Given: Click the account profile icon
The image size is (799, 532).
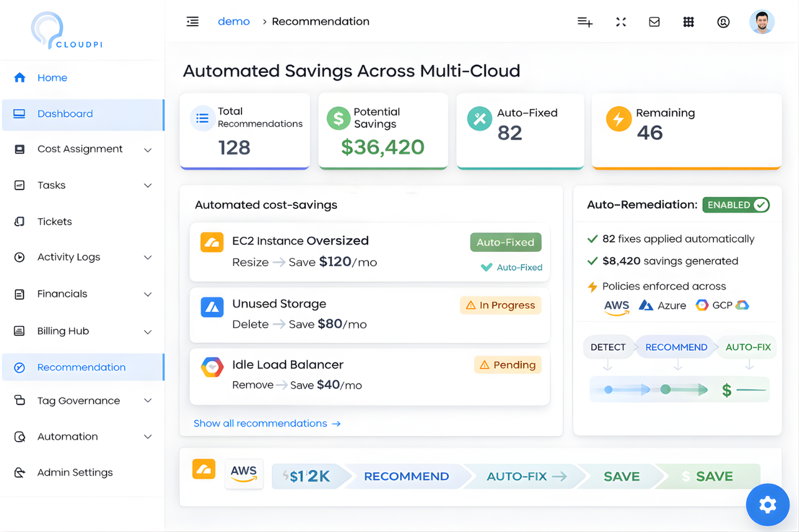Looking at the screenshot, I should click(723, 21).
